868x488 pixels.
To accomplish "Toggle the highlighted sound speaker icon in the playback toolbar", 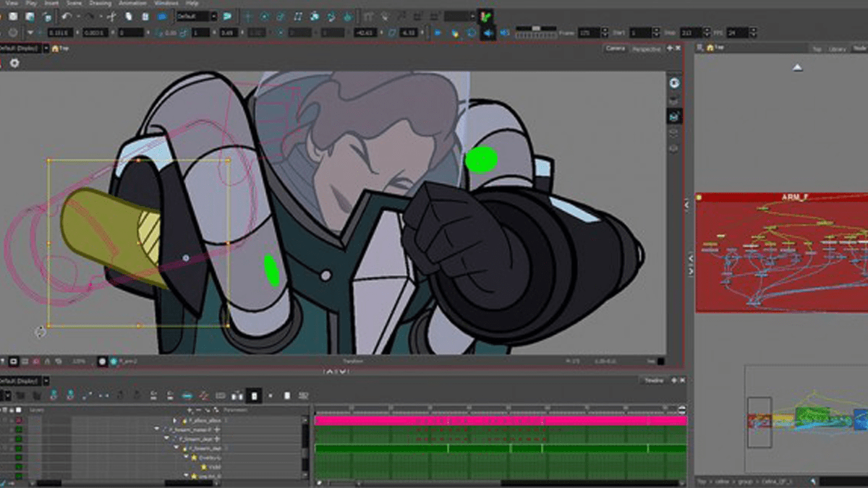I will coord(488,33).
